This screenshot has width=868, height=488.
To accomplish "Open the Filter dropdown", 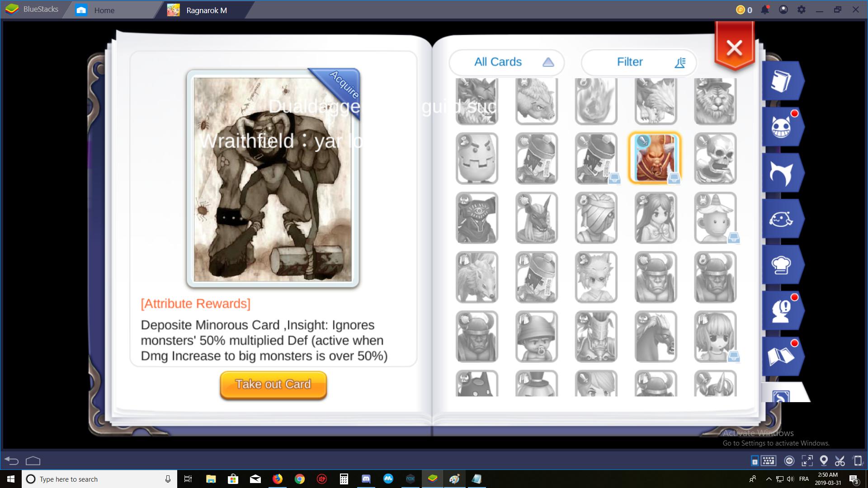I will [638, 62].
